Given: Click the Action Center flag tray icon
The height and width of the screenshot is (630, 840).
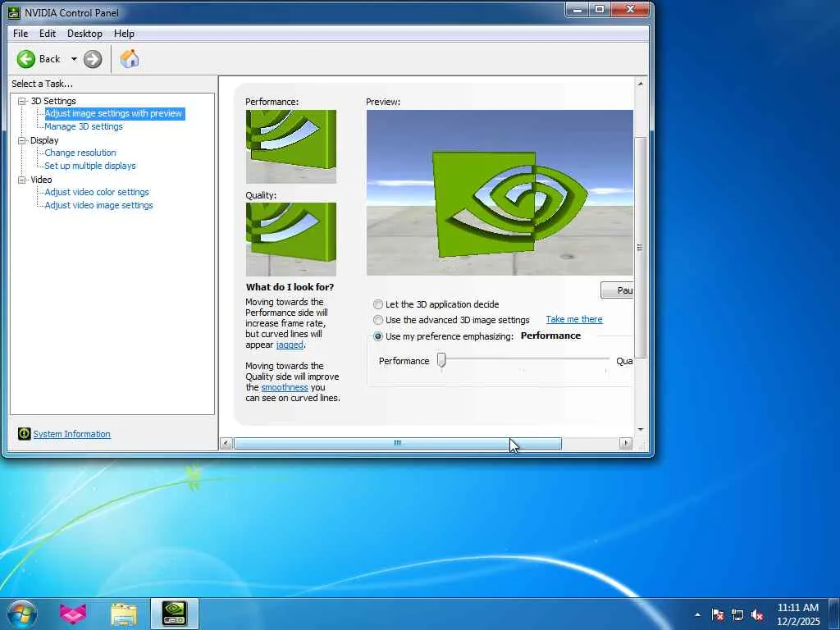Looking at the screenshot, I should (717, 614).
